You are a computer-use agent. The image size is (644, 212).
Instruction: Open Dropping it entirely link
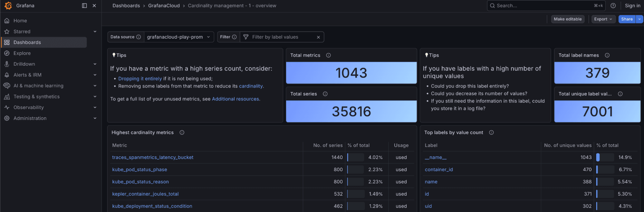click(140, 78)
